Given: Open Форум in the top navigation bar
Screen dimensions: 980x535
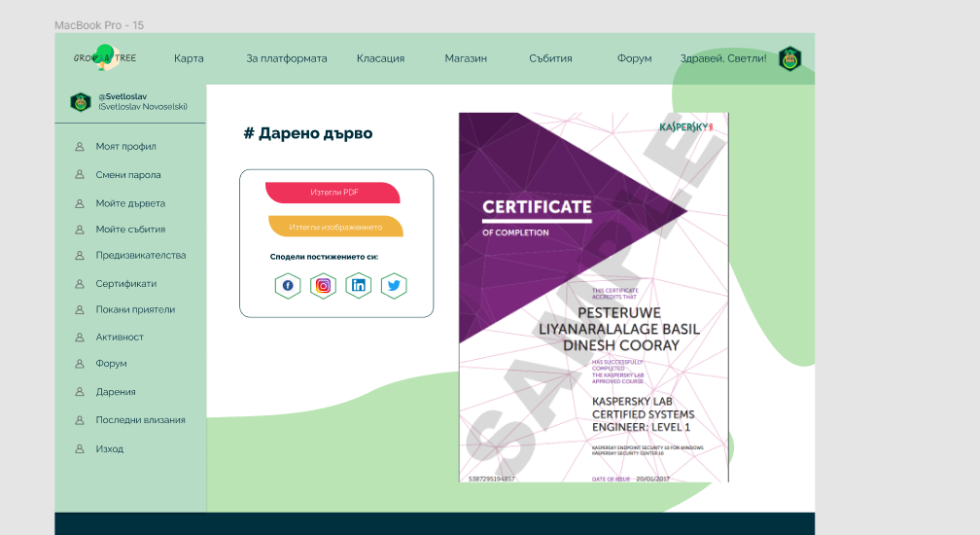Looking at the screenshot, I should 634,58.
